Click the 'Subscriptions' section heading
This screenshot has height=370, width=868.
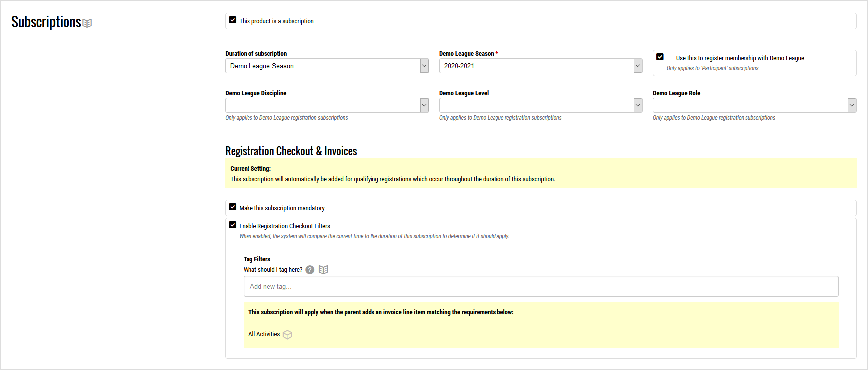(46, 22)
